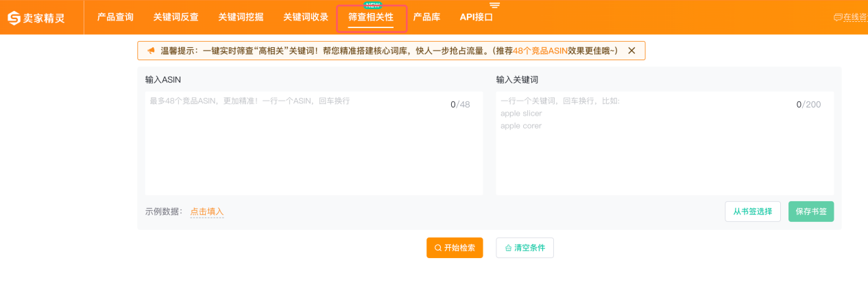Open the 在线咨询 chat bubble icon

click(x=837, y=17)
